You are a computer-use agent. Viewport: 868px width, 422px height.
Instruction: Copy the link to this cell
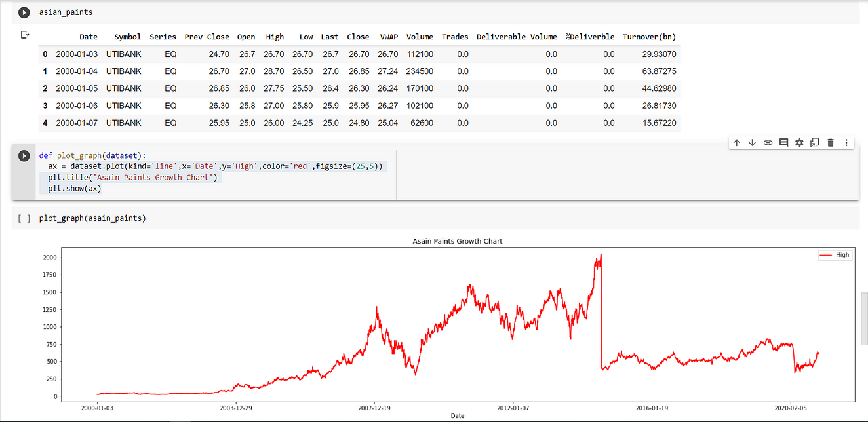pos(768,142)
